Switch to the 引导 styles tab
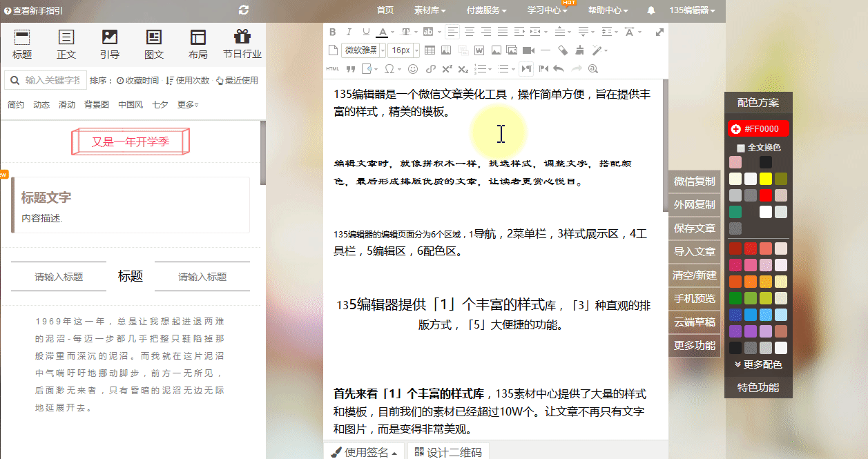The image size is (868, 459). [110, 46]
